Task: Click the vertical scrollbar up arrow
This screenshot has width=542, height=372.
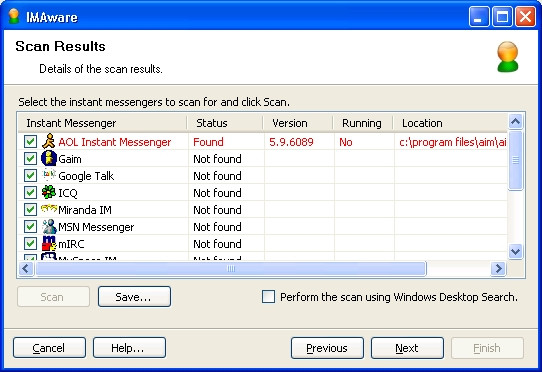Action: coord(515,121)
